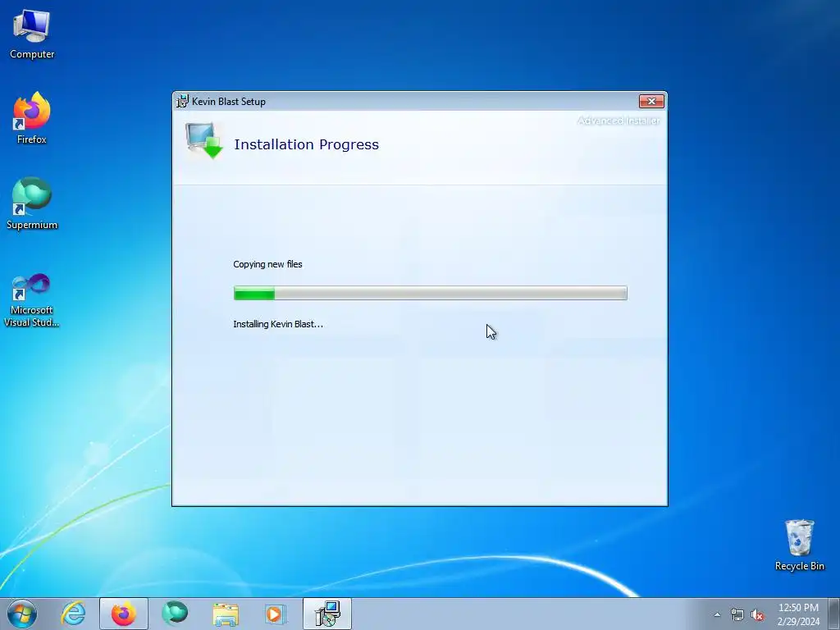Open the Computer desktop icon
This screenshot has height=630, width=840.
tap(32, 34)
